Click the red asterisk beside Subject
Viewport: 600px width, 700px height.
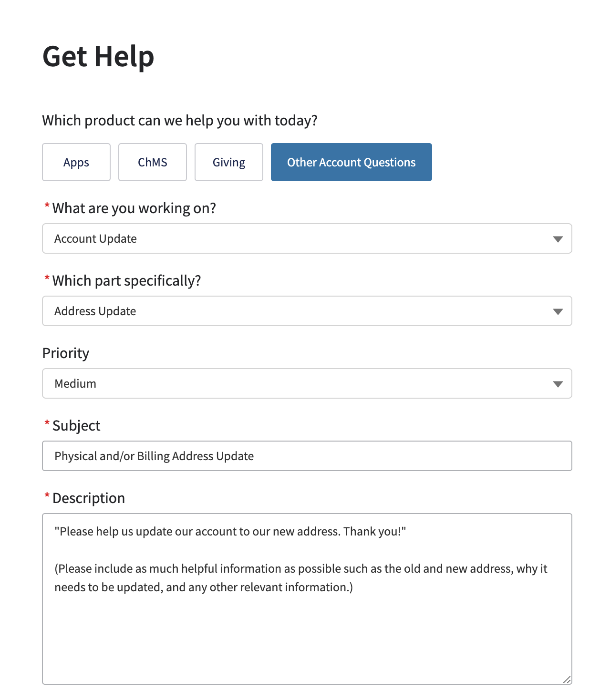click(46, 424)
